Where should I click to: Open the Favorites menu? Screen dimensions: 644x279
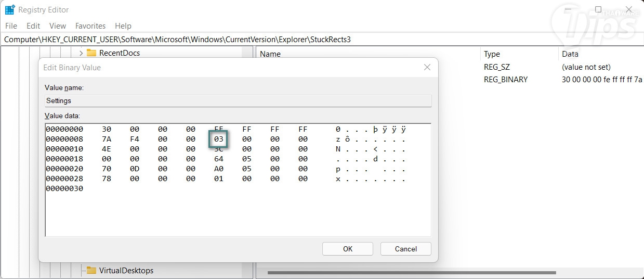[x=90, y=26]
